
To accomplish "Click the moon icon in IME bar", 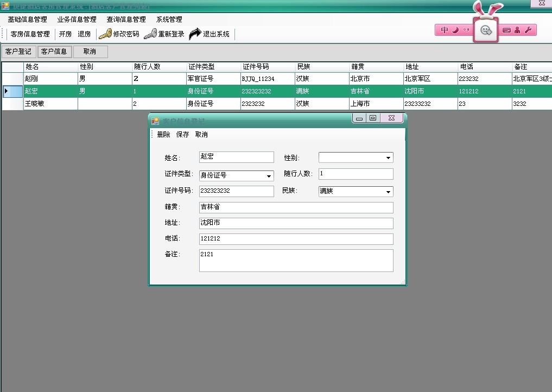I will click(x=456, y=30).
